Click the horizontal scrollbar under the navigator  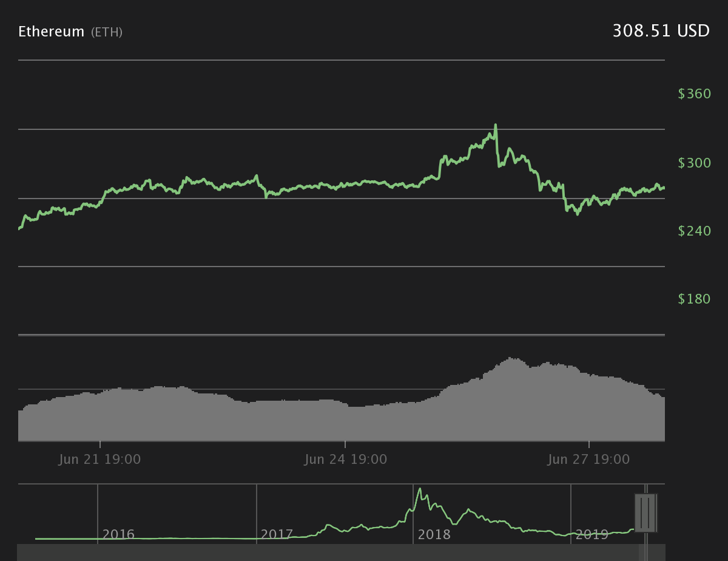(x=341, y=552)
